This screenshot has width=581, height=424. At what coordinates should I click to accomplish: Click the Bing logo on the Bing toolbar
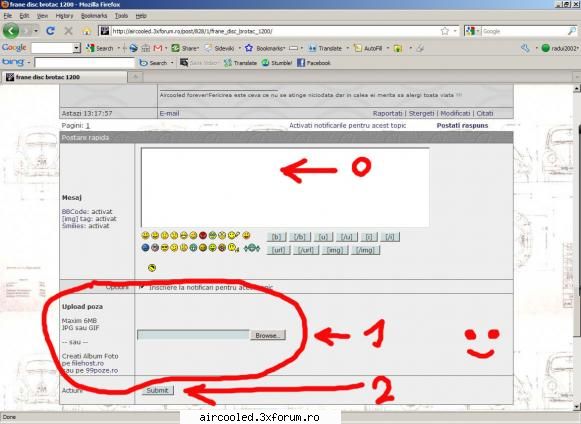13,62
